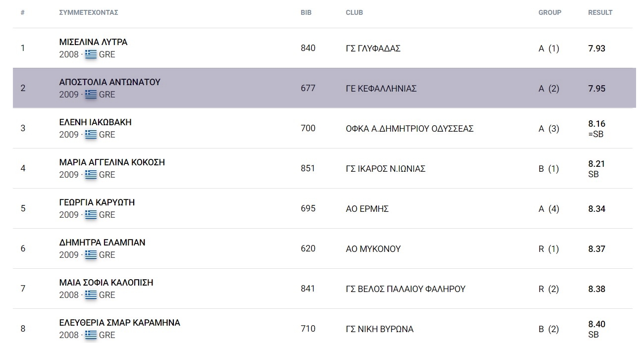The height and width of the screenshot is (343, 644).
Task: Click ΣΥΜΜΕΤΕΧΟΝΤΑΣ column header
Action: click(x=88, y=12)
